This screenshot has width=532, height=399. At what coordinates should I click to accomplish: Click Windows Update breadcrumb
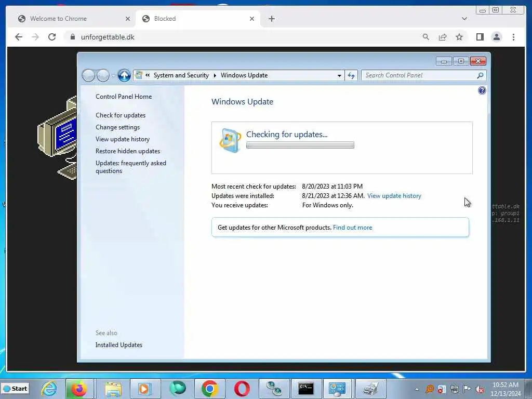point(244,75)
